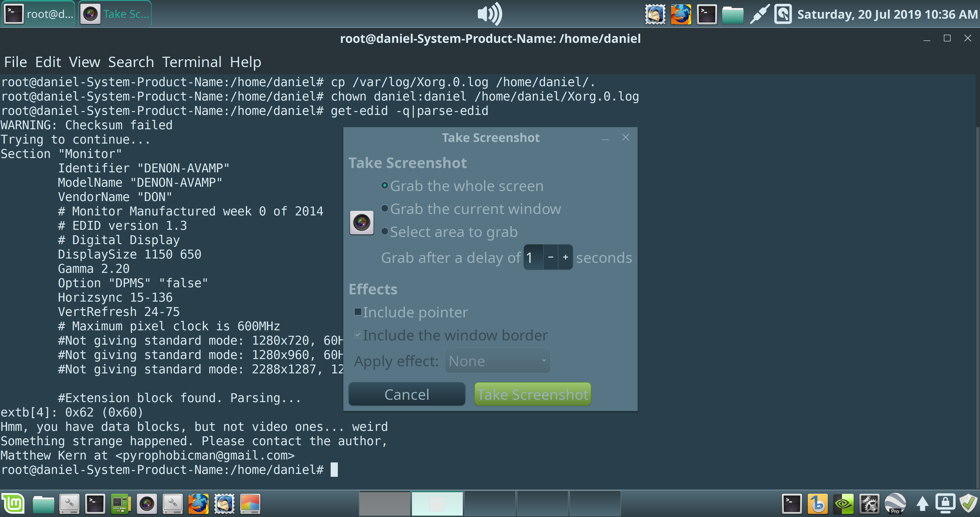980x517 pixels.
Task: Launch Terminal from the top panel launchers
Action: 707,14
